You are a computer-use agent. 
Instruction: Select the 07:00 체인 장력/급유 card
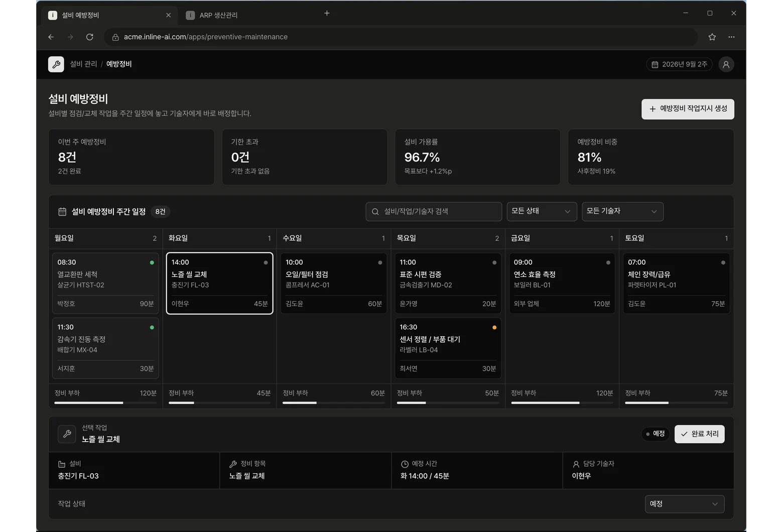coord(676,283)
